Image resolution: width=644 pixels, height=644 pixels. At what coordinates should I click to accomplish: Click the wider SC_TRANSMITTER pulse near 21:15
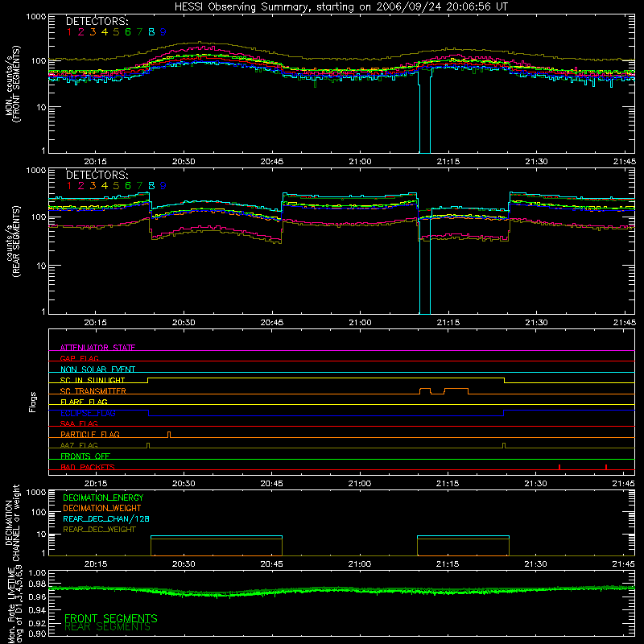point(456,391)
